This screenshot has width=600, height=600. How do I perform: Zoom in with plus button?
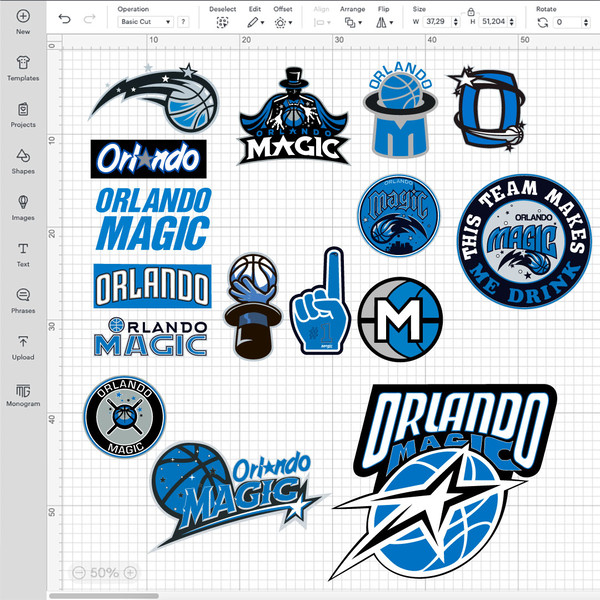point(130,572)
